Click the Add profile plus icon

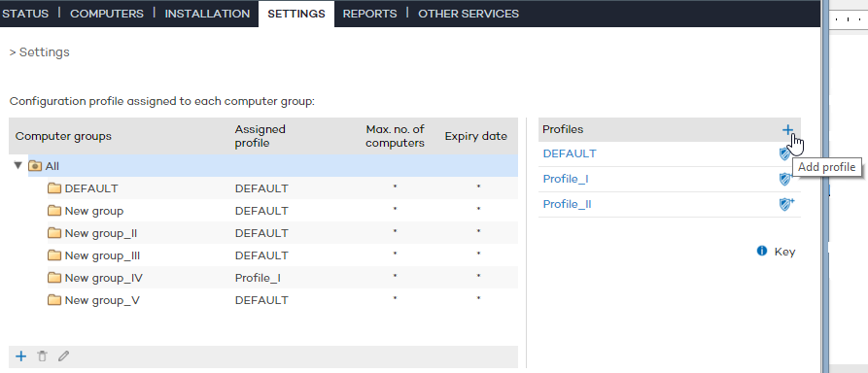tap(787, 130)
